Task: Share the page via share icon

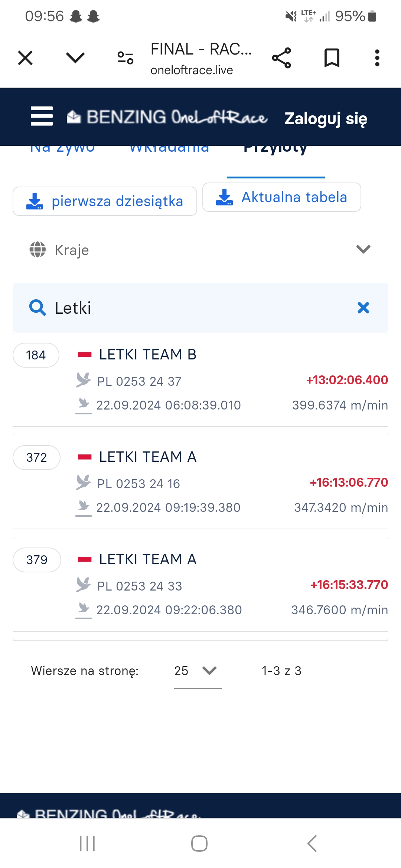Action: tap(281, 58)
